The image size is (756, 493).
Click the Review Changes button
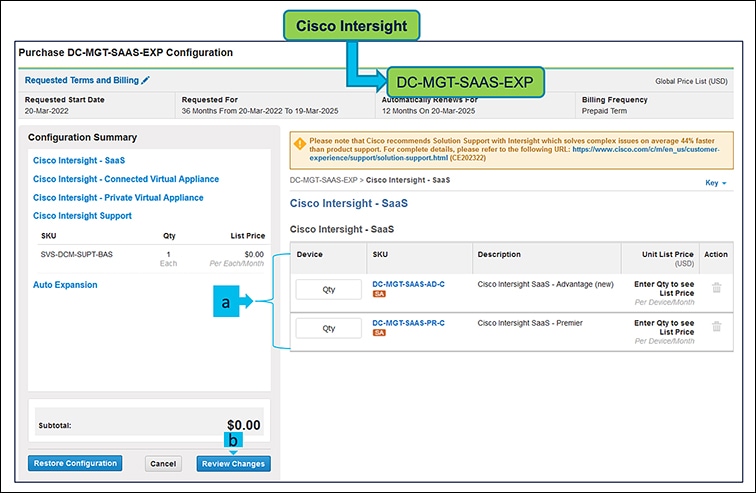pyautogui.click(x=233, y=464)
